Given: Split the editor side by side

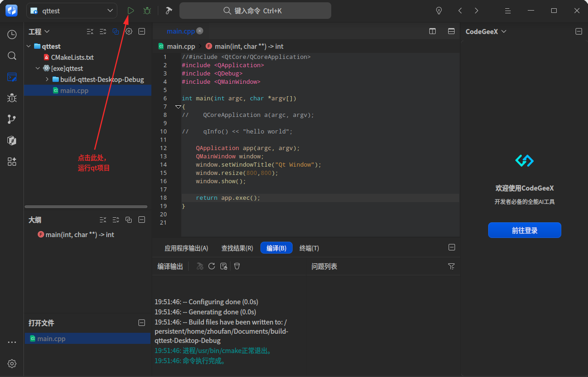Looking at the screenshot, I should coord(432,31).
